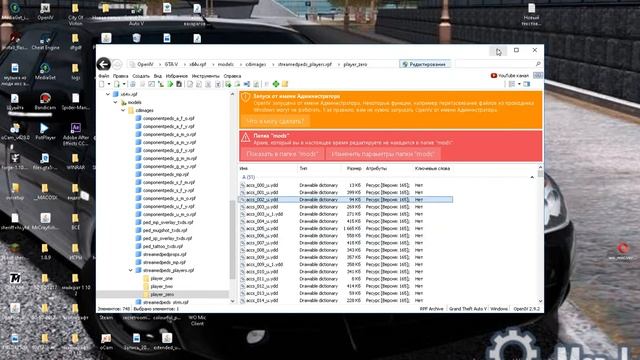The width and height of the screenshot is (640, 360).
Task: Click the tree-structure toolbar icon
Action: (x=161, y=84)
